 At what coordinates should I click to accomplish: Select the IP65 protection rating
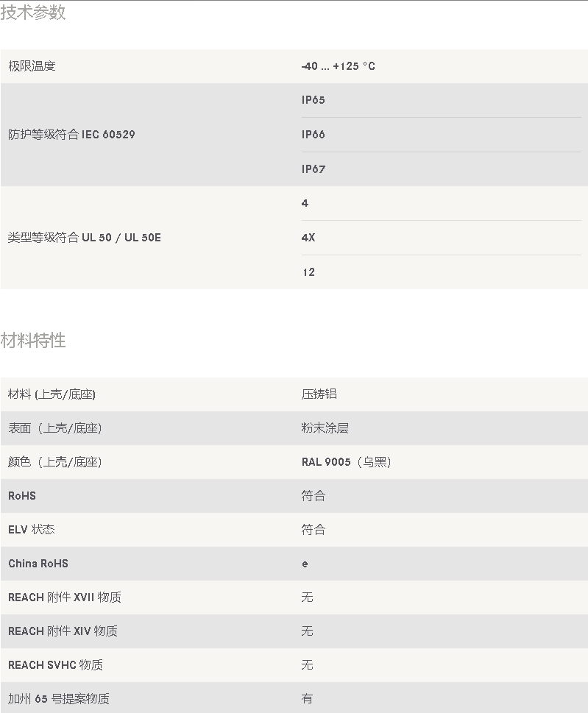point(313,100)
